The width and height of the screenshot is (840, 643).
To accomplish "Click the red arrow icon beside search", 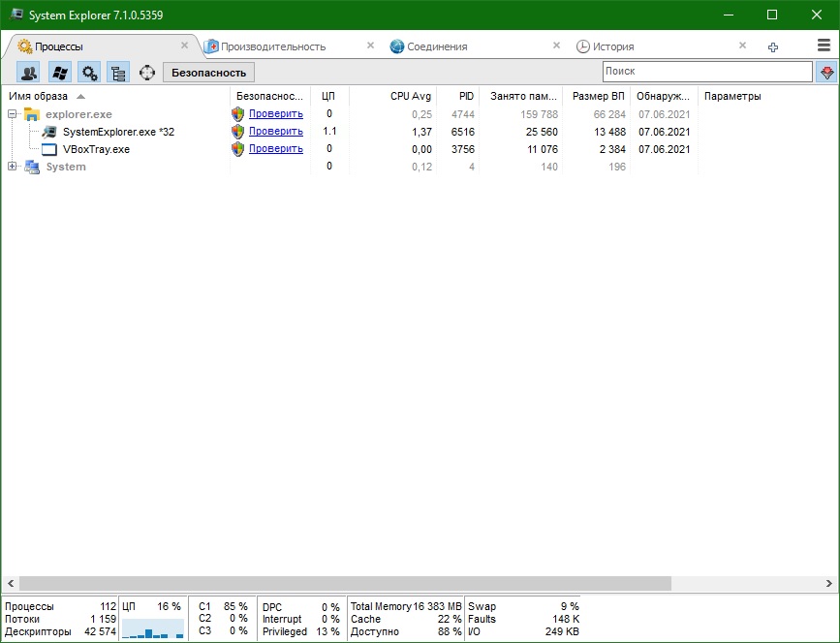I will click(827, 72).
